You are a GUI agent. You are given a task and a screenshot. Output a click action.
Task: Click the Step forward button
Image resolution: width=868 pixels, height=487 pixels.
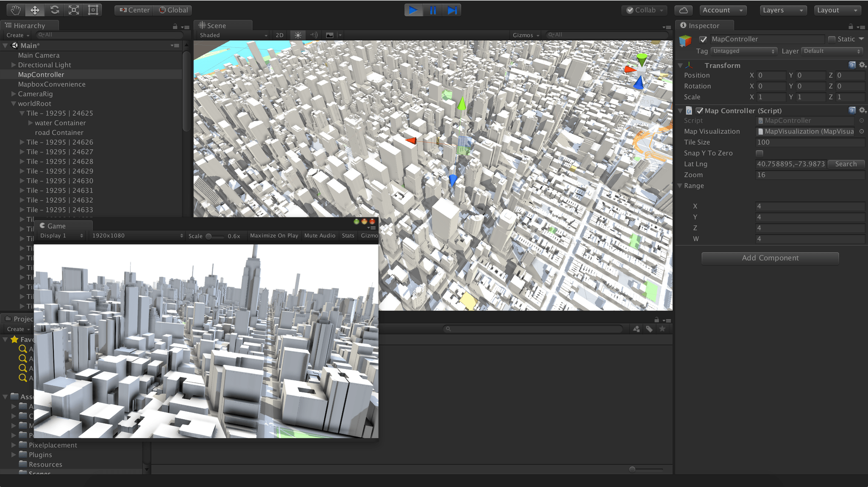coord(452,10)
